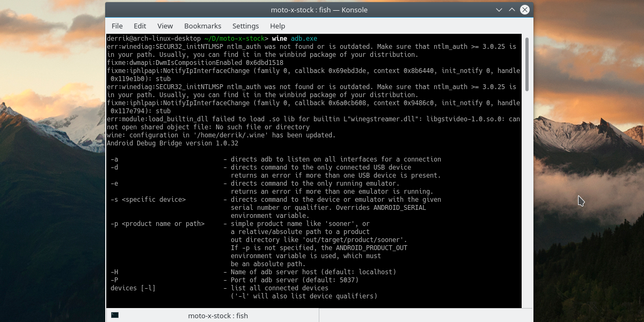Viewport: 644px width, 322px height.
Task: Select the 'moto-x-stock : fish' tab
Action: [213, 316]
